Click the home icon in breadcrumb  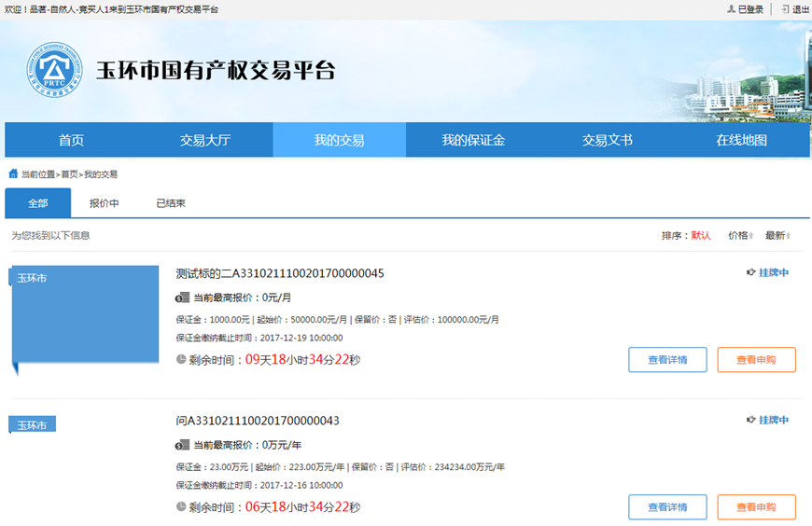pos(13,174)
